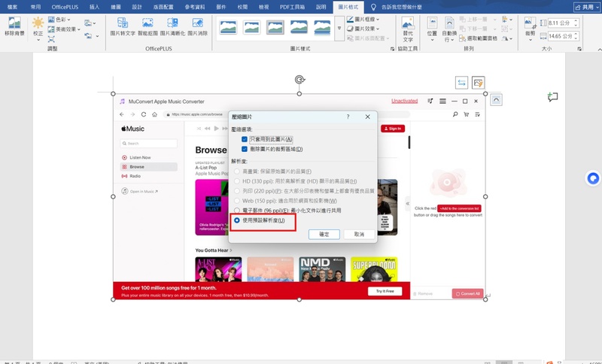
Task: Click the 圖片清晰化 sharpen image icon
Action: pyautogui.click(x=172, y=23)
